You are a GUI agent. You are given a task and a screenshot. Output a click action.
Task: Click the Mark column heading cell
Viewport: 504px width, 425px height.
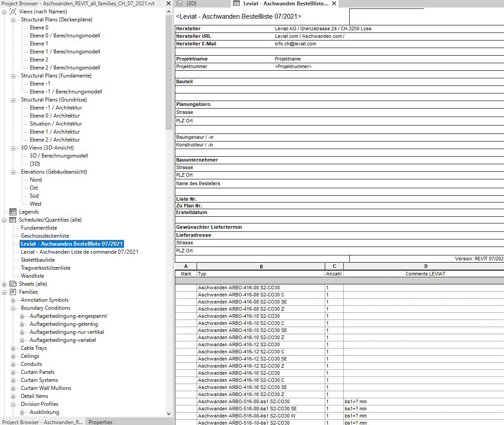click(x=186, y=274)
